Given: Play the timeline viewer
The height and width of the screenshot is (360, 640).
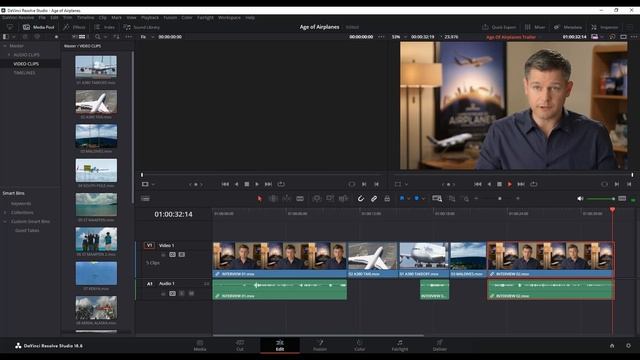Looking at the screenshot, I should tap(509, 184).
